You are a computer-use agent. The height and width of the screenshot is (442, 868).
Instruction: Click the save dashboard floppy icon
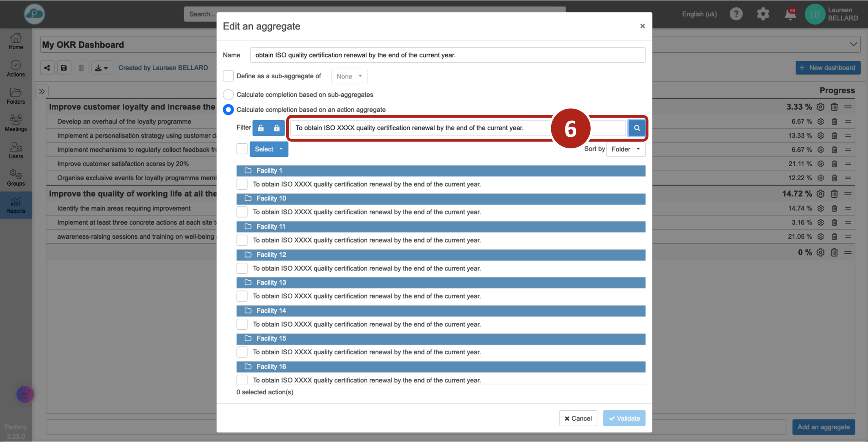64,68
